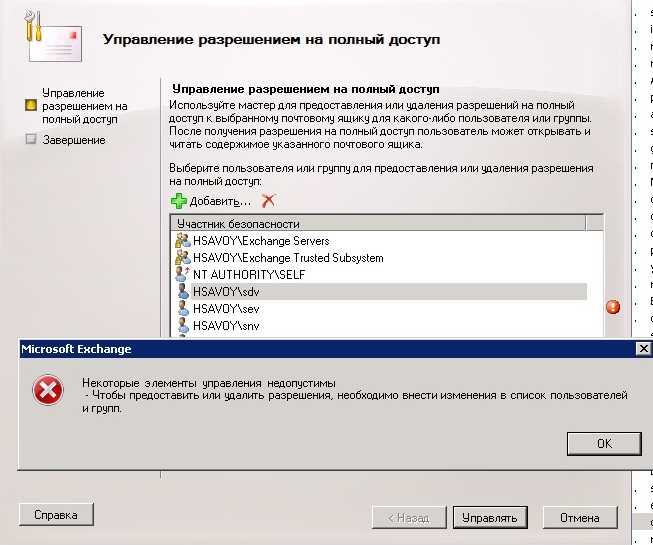This screenshot has width=653, height=545.
Task: Click the green plus Add icon
Action: (179, 201)
